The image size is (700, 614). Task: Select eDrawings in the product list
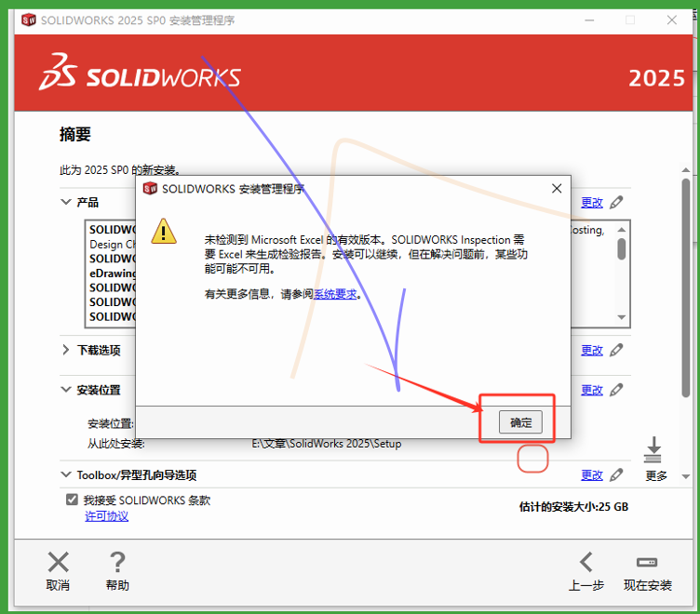(x=113, y=274)
